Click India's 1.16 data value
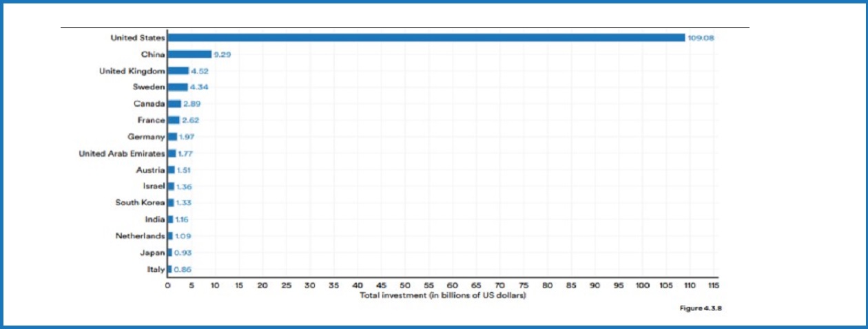 [183, 220]
